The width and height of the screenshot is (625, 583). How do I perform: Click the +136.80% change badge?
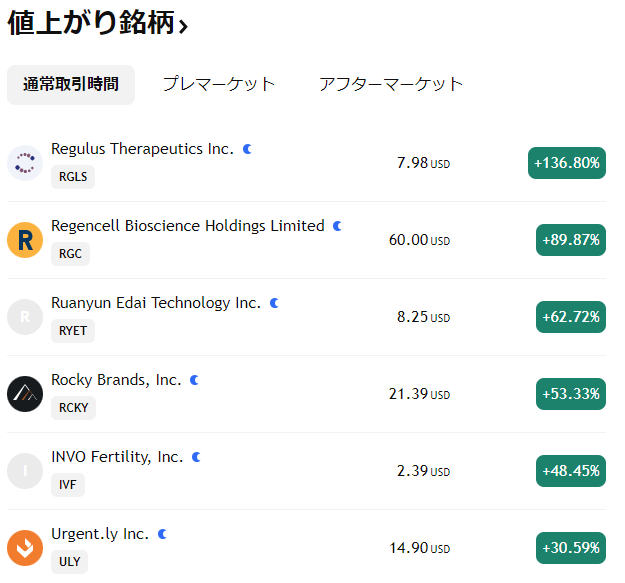click(x=567, y=163)
